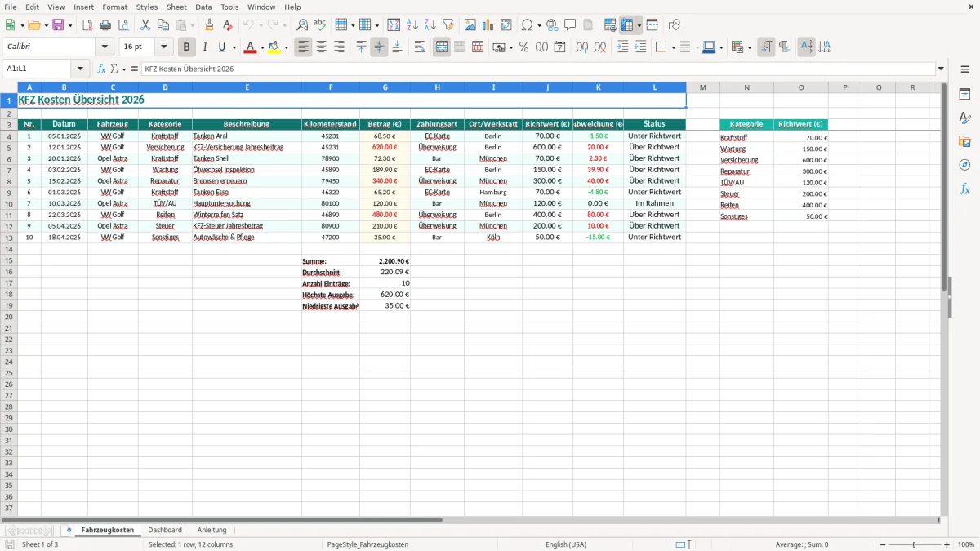This screenshot has width=980, height=551.
Task: Click the zoom out minus button
Action: [881, 544]
